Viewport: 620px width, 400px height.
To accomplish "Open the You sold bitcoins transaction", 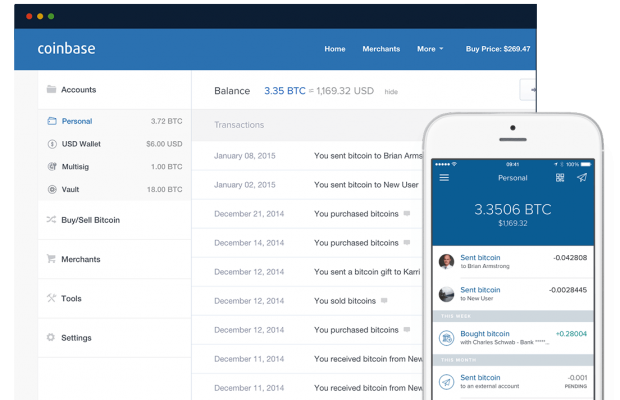I will pyautogui.click(x=308, y=301).
